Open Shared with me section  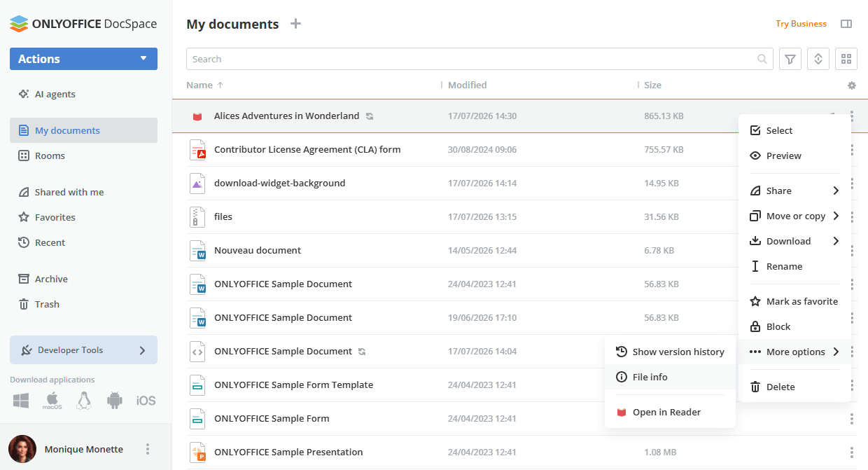click(83, 192)
